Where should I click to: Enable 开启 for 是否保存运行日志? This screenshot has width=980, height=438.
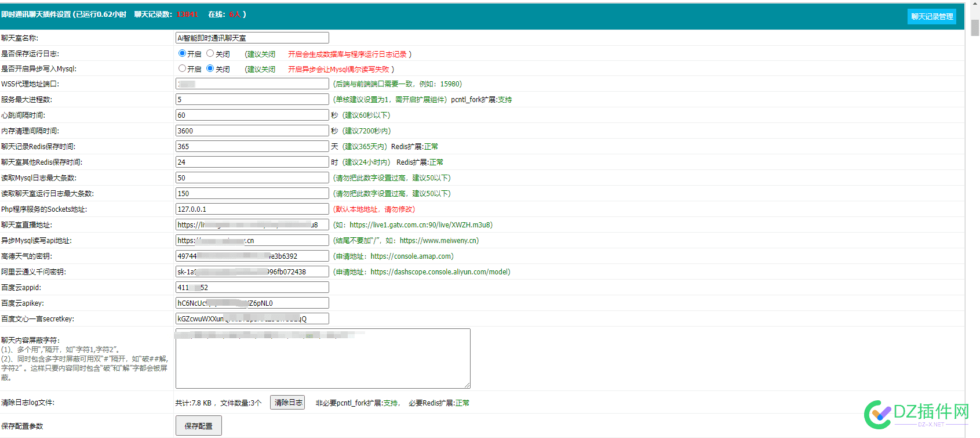pos(182,53)
